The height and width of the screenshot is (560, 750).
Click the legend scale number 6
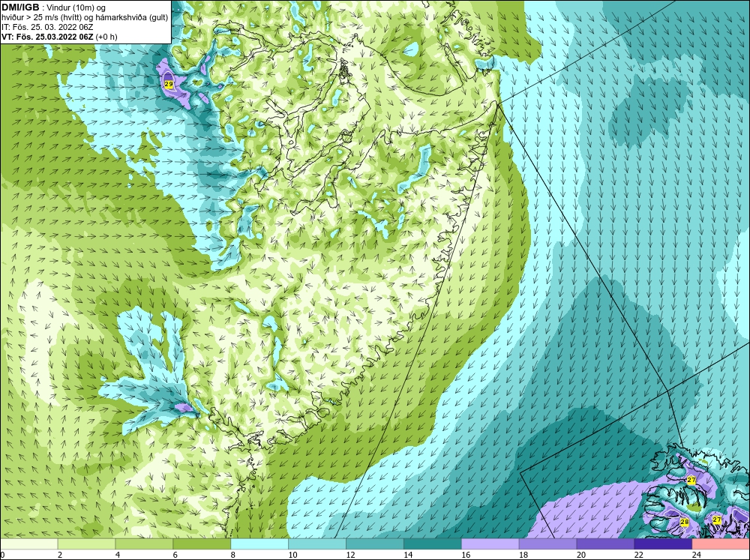[x=175, y=555]
